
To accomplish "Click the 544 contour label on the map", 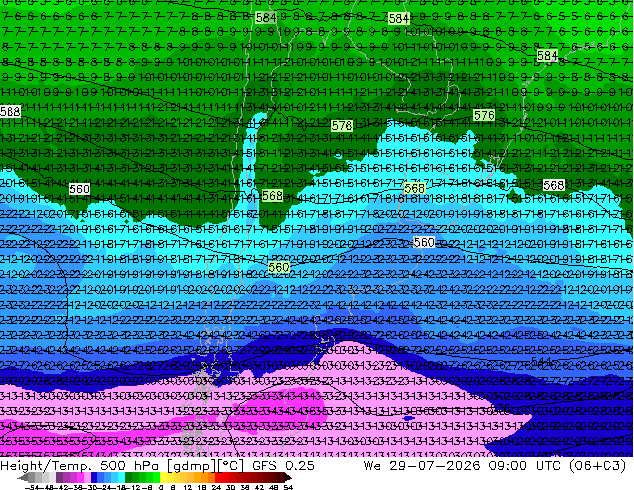I will click(541, 361).
